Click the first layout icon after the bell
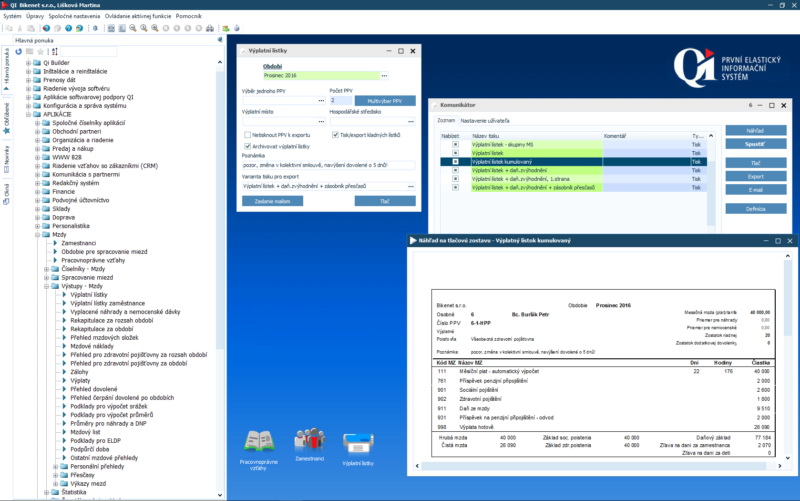 pyautogui.click(x=111, y=28)
